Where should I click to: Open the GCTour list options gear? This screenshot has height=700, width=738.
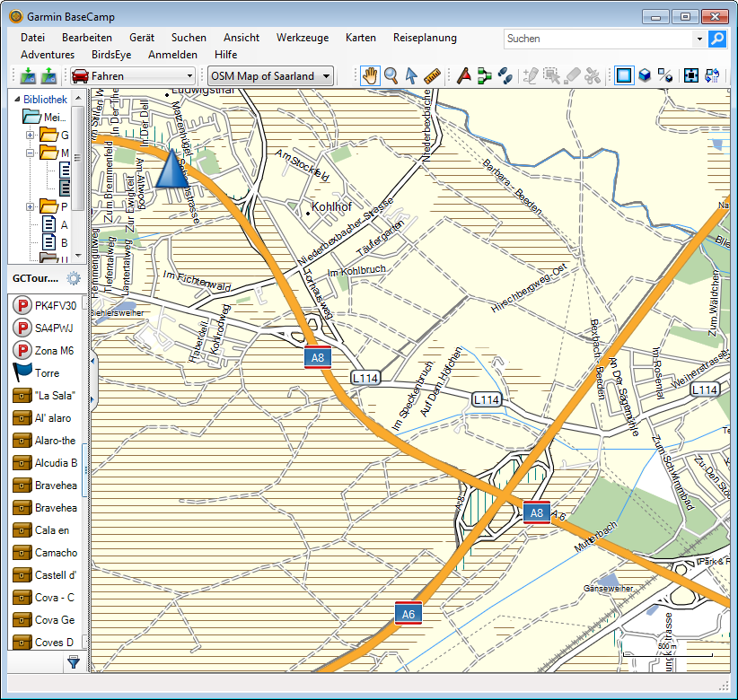pyautogui.click(x=74, y=278)
